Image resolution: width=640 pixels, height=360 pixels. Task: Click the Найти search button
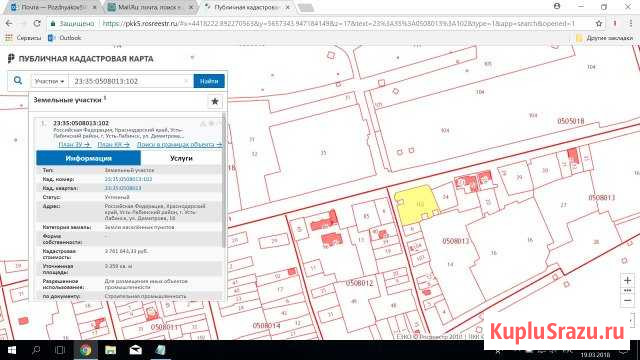[209, 81]
